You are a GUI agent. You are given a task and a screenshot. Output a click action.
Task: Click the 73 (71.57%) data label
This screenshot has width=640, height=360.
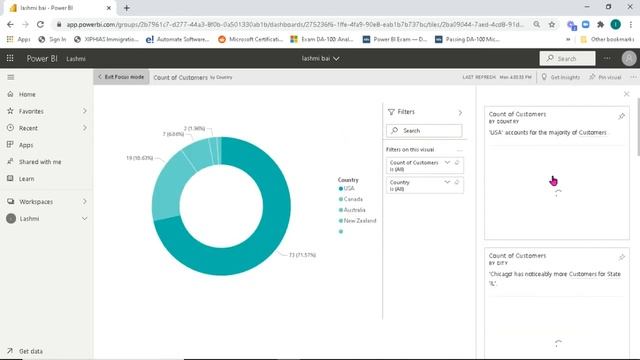point(302,255)
